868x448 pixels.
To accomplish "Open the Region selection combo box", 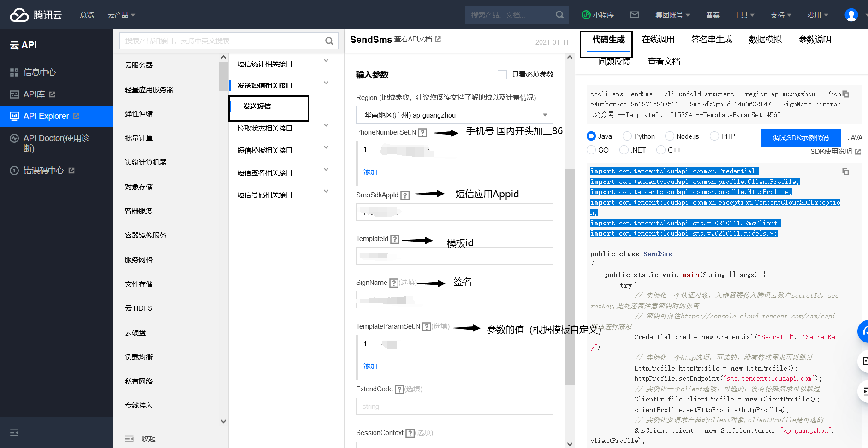I will pos(455,115).
